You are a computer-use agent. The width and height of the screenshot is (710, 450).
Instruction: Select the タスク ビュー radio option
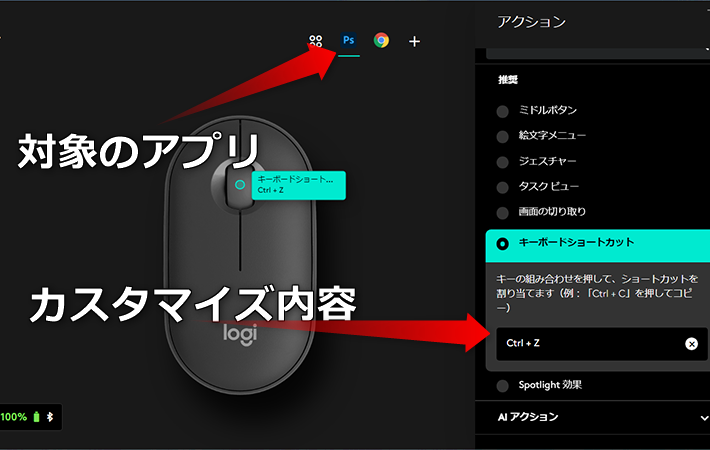coord(502,187)
